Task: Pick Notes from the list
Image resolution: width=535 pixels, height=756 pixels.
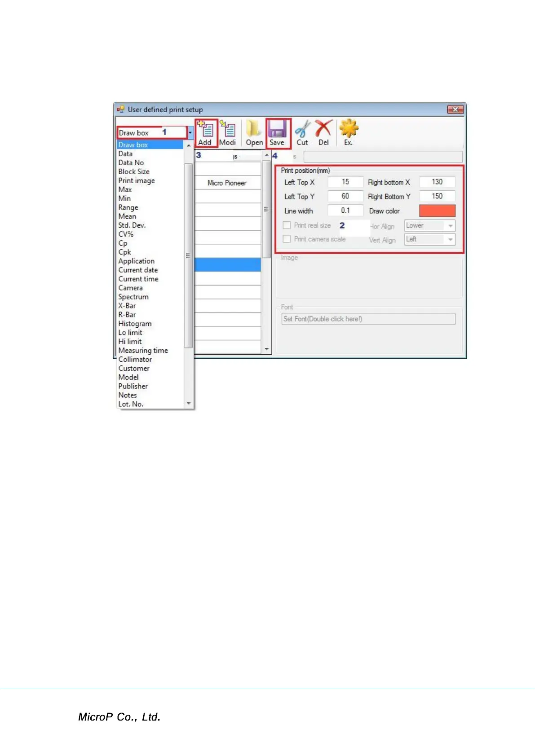Action: click(150, 395)
